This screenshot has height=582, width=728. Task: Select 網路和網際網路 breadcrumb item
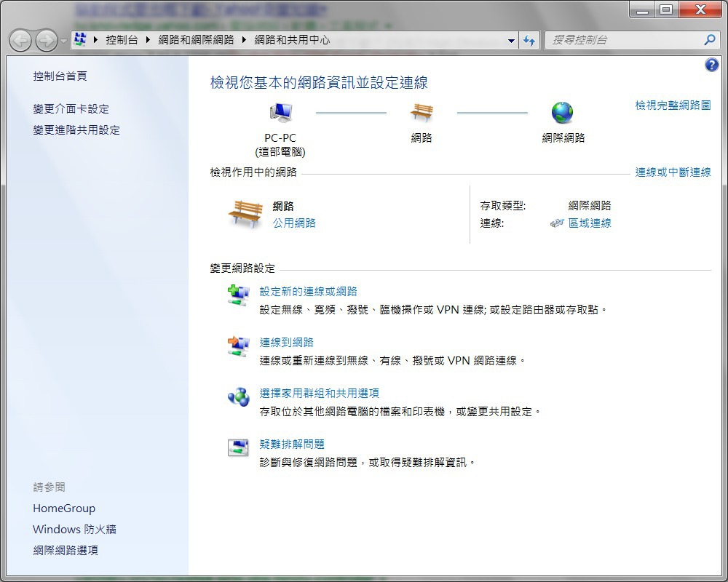point(196,40)
